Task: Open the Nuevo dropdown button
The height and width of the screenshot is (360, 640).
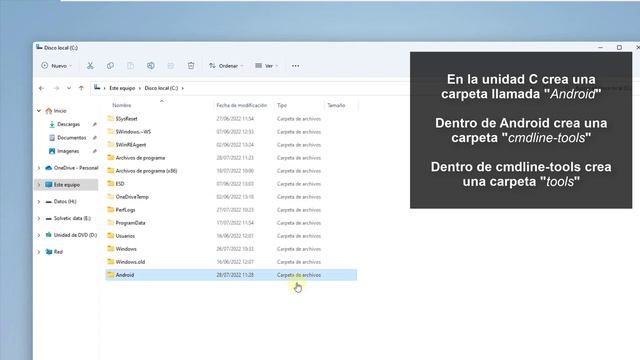Action: (56, 66)
